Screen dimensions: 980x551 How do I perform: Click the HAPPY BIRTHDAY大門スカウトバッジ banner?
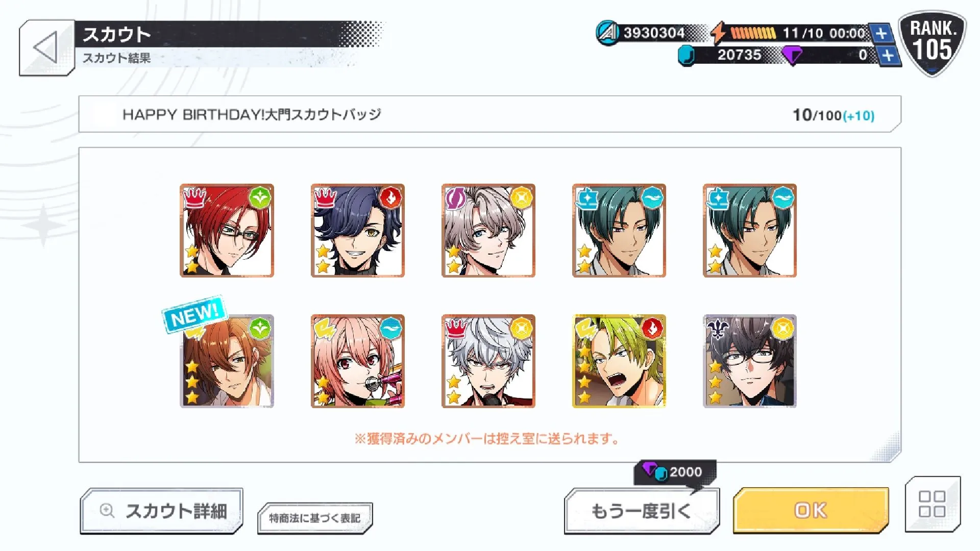489,114
